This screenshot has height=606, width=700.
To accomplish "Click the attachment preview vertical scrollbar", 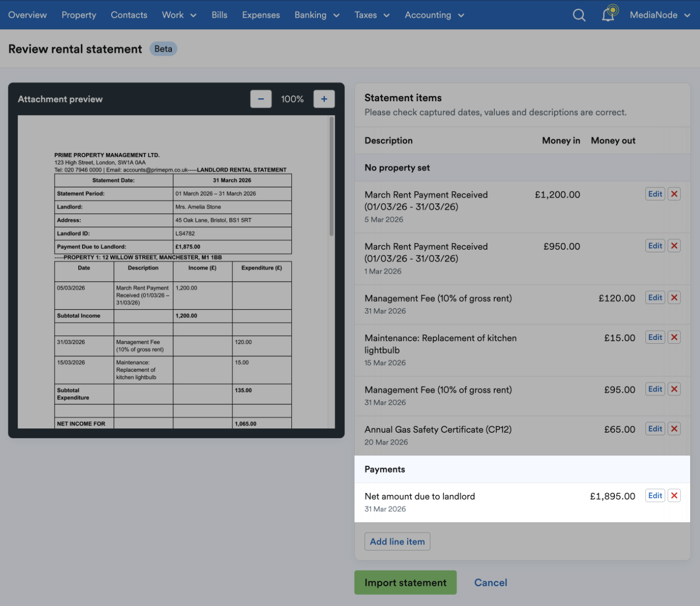I will (x=332, y=176).
